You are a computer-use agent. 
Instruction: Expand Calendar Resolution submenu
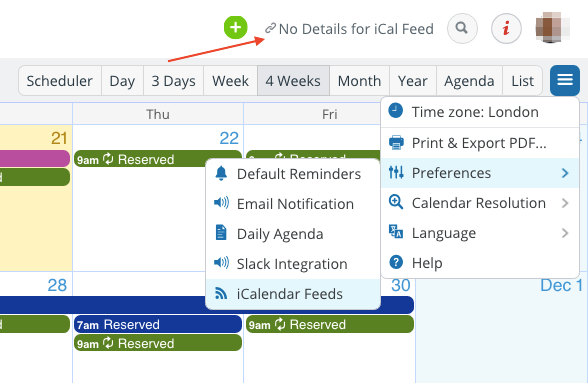click(480, 203)
